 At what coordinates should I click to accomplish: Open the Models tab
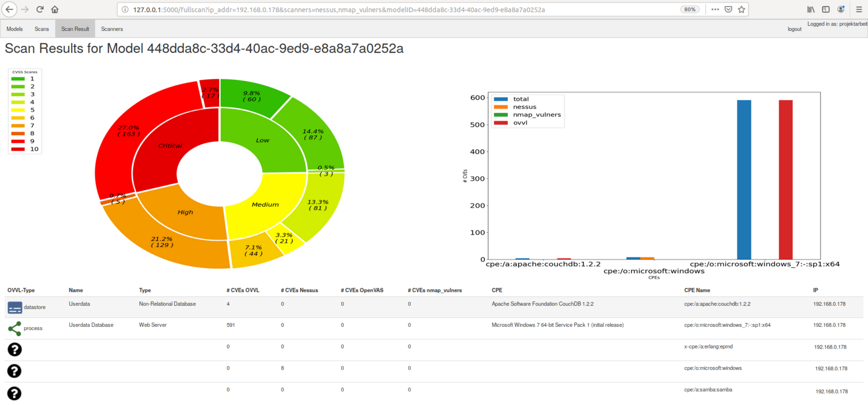pyautogui.click(x=15, y=29)
